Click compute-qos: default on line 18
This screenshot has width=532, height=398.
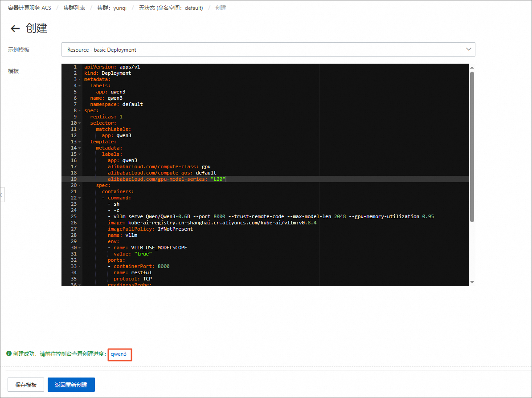tap(162, 173)
